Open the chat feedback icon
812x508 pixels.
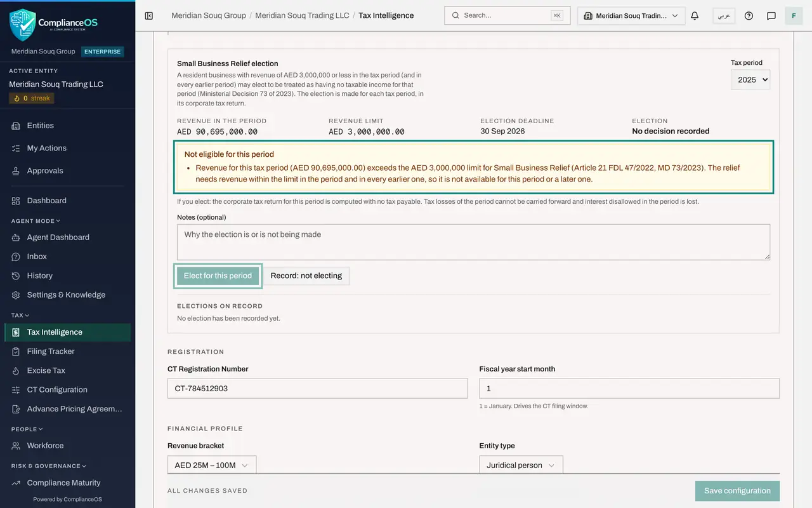pyautogui.click(x=771, y=16)
